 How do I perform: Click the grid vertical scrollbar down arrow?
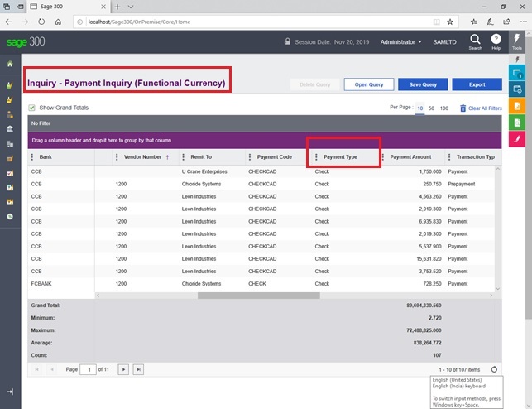[498, 289]
